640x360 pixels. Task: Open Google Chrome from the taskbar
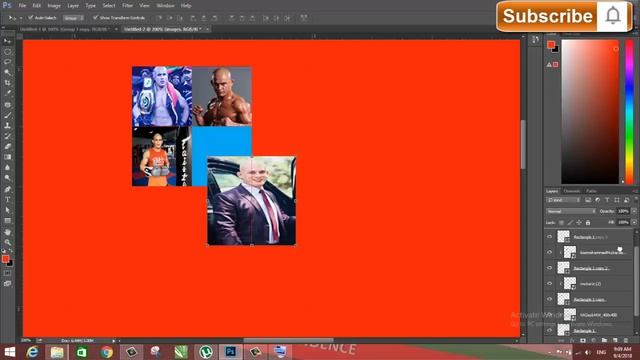(x=107, y=352)
